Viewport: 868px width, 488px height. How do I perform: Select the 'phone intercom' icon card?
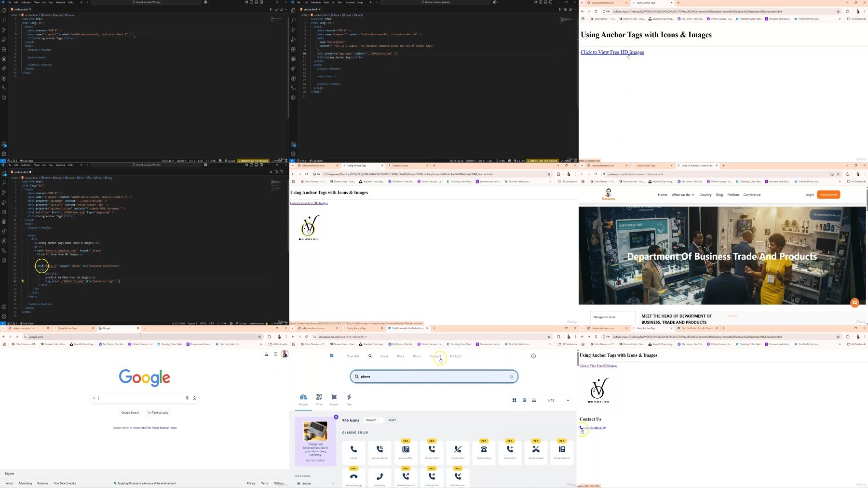pos(562,452)
